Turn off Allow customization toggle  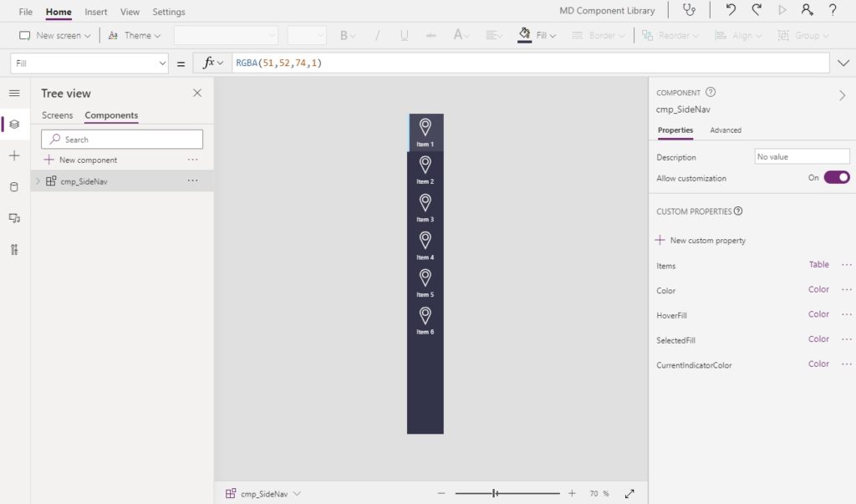click(x=836, y=177)
